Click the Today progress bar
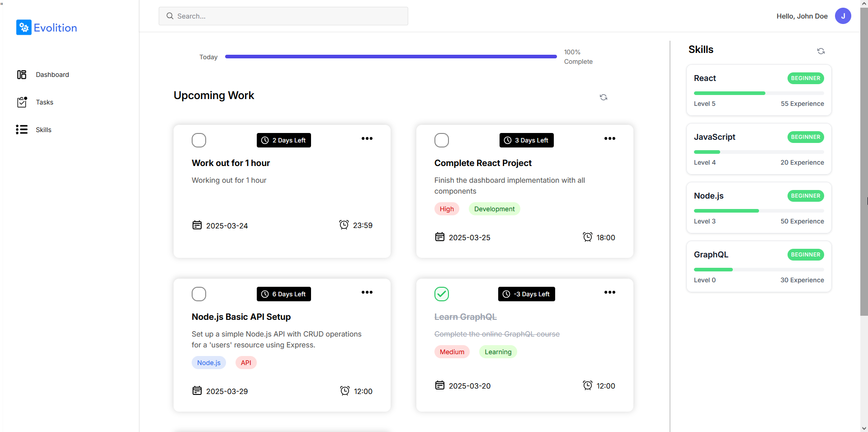868x432 pixels. pos(391,57)
